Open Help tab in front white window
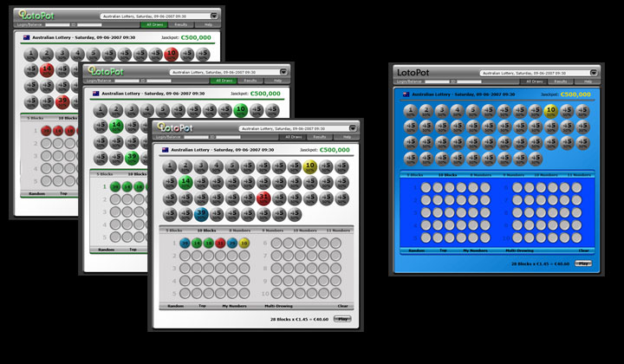This screenshot has height=364, width=624. [347, 137]
